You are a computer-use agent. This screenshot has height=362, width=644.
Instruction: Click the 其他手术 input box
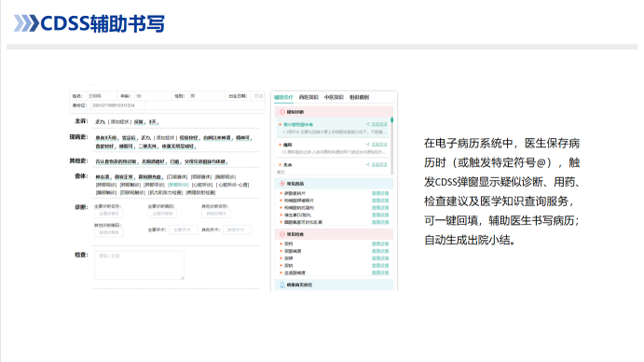237,230
